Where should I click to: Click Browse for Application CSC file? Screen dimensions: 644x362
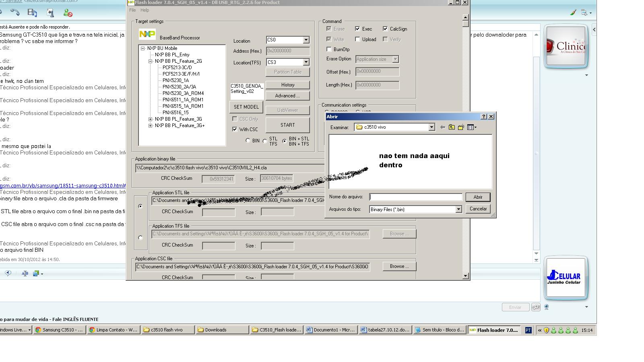(x=399, y=266)
